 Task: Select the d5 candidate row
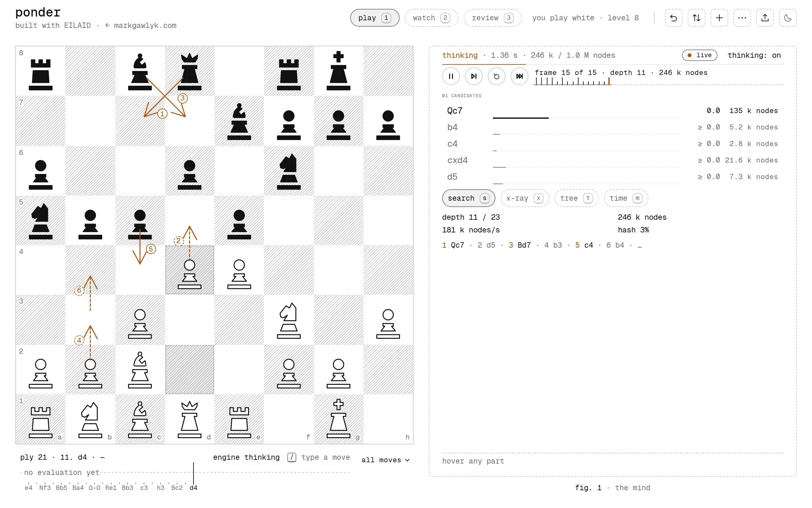(613, 177)
